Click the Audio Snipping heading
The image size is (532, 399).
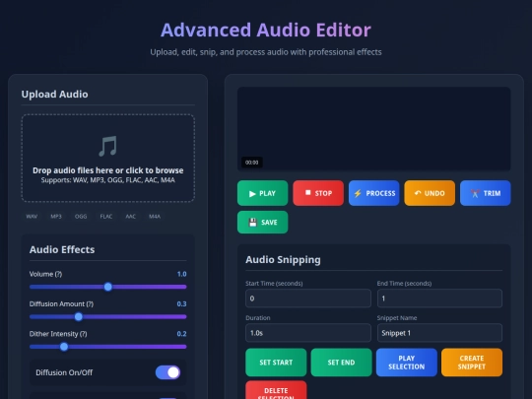pyautogui.click(x=283, y=259)
